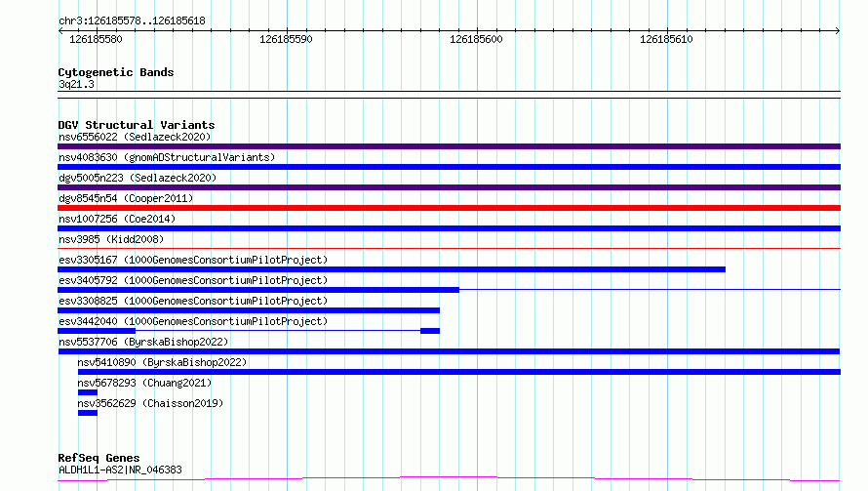Click the chr3:126185578..126185618 coordinate label
This screenshot has width=868, height=491.
click(x=132, y=20)
